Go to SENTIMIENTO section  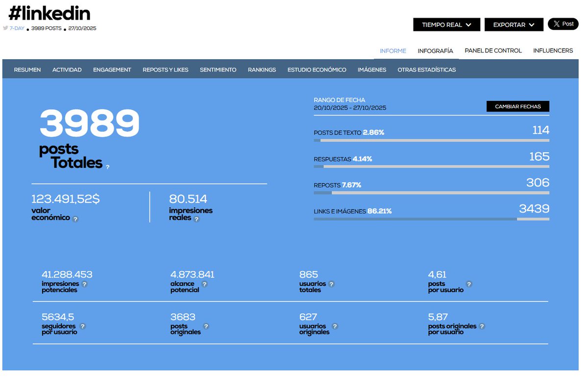click(218, 70)
